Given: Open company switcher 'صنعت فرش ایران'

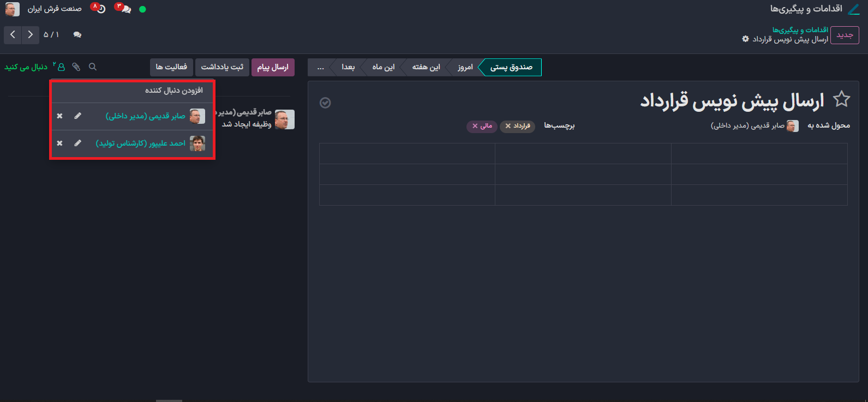Looking at the screenshot, I should [x=55, y=9].
